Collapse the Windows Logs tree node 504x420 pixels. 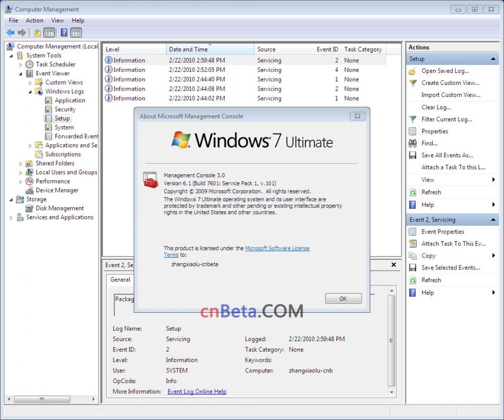tap(30, 92)
